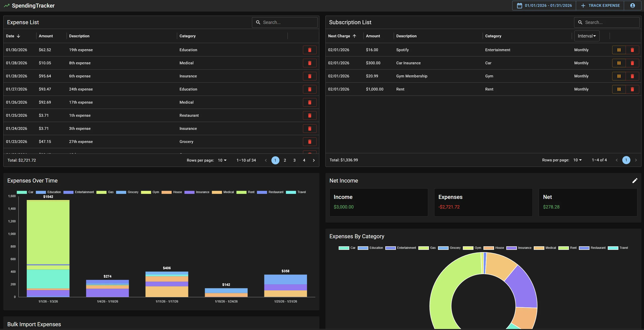Image resolution: width=644 pixels, height=330 pixels.
Task: Open date range 01/01/2026 - 01/31/2026 picker
Action: [x=544, y=6]
